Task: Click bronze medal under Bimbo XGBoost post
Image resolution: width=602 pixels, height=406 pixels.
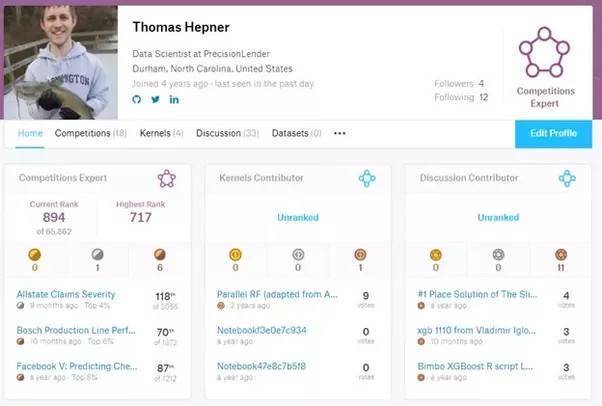Action: point(421,378)
